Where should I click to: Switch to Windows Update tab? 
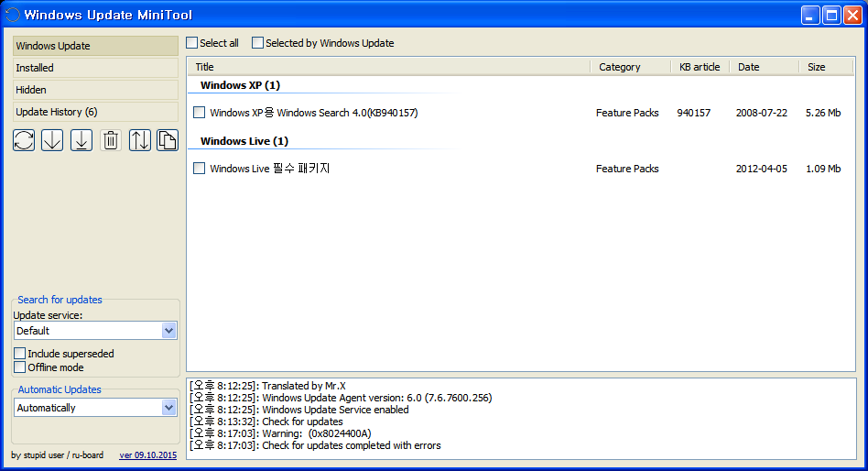95,46
